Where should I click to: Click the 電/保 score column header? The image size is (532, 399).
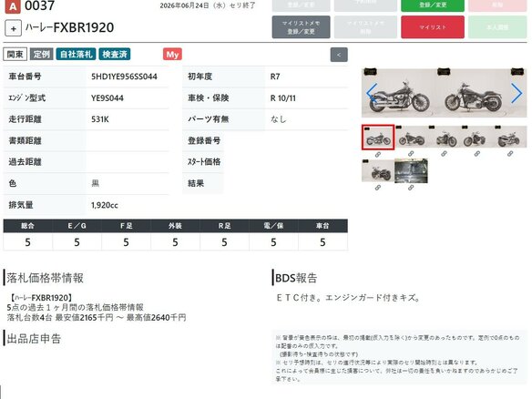[273, 226]
